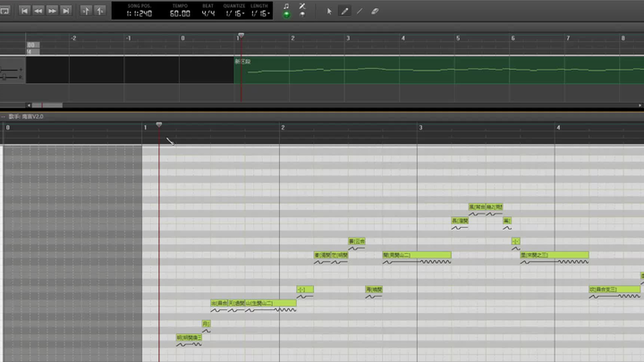Toggle the music note monitor icon
This screenshot has width=644, height=362.
coord(286,6)
